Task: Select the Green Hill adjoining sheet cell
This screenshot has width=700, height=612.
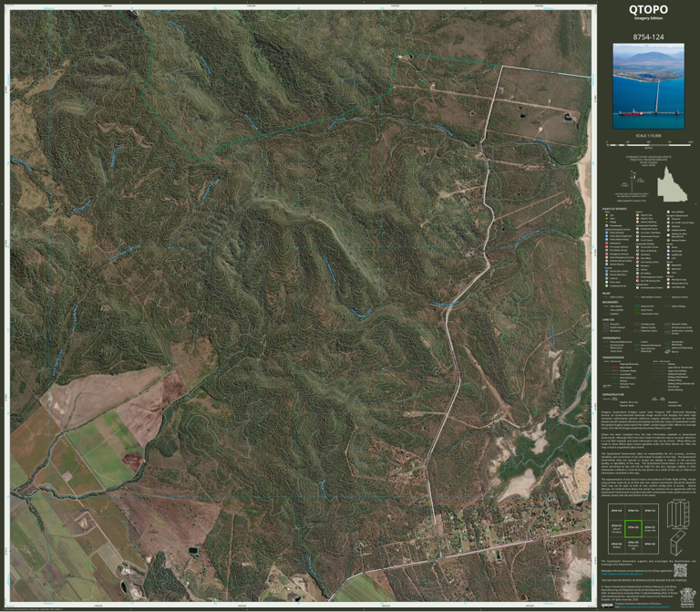Action: (x=650, y=528)
